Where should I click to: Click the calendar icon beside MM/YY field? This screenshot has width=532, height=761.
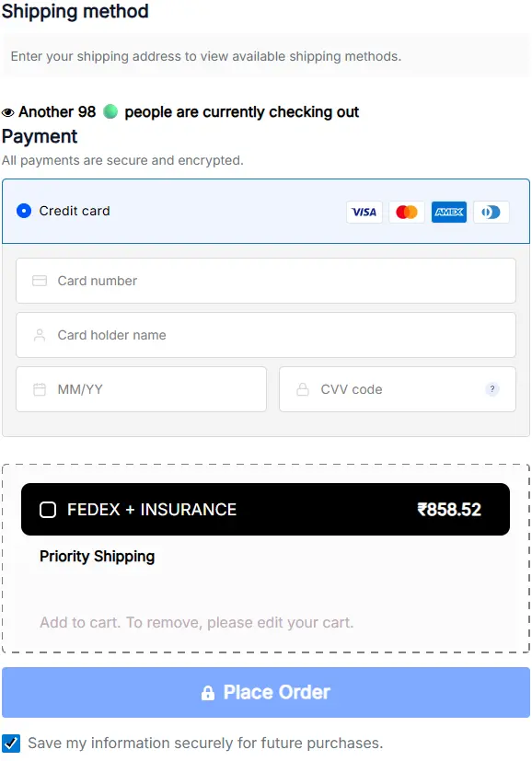[x=39, y=389]
